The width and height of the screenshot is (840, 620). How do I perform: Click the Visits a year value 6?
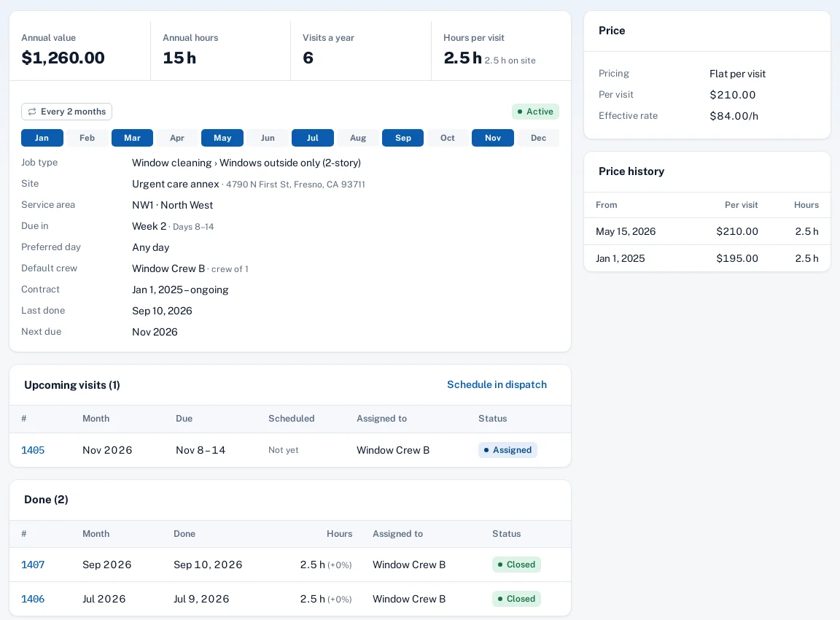[308, 58]
